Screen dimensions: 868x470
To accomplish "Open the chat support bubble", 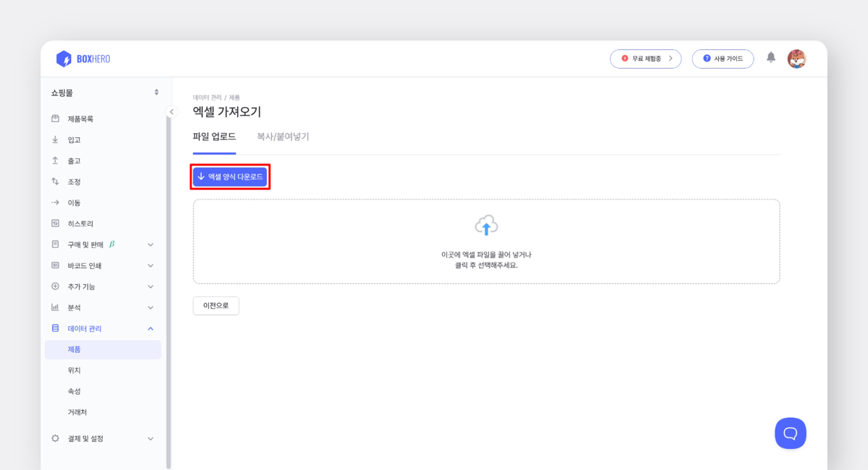I will (790, 433).
